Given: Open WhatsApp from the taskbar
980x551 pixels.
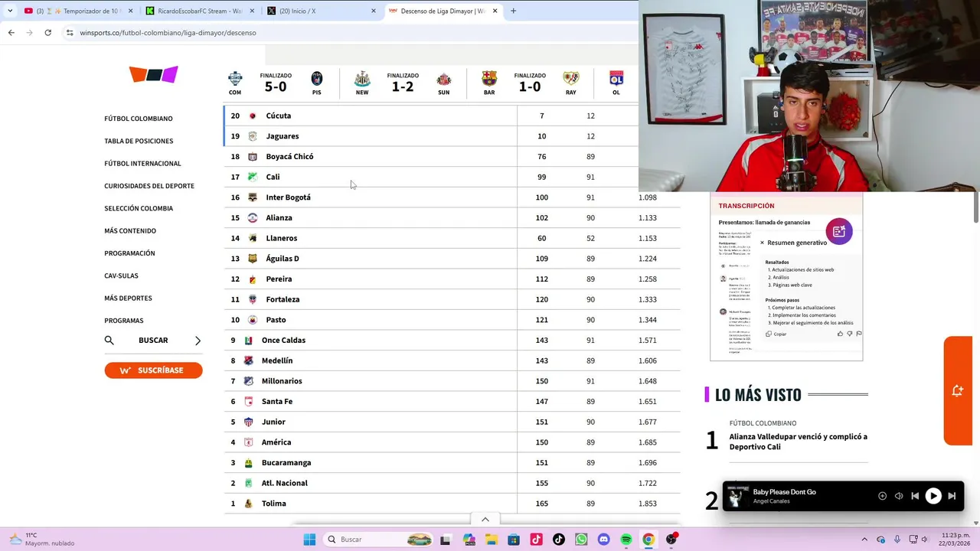Looking at the screenshot, I should [x=580, y=540].
